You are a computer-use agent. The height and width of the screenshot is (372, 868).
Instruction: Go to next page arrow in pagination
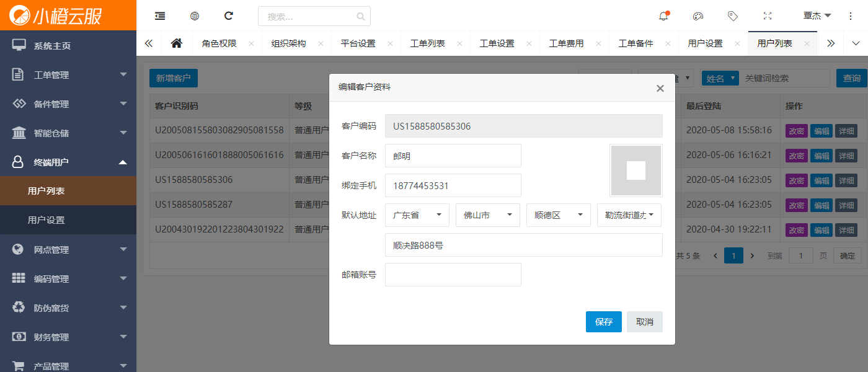click(x=752, y=255)
